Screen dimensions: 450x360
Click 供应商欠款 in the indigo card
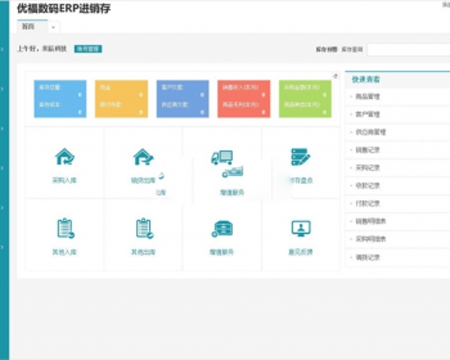point(175,104)
